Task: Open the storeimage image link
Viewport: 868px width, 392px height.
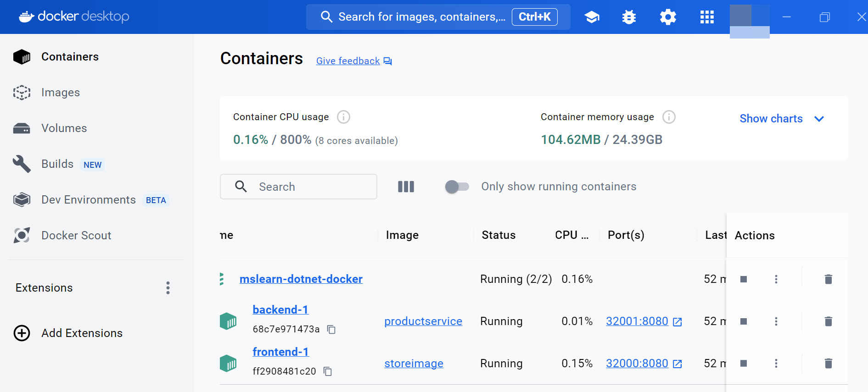Action: click(x=414, y=364)
